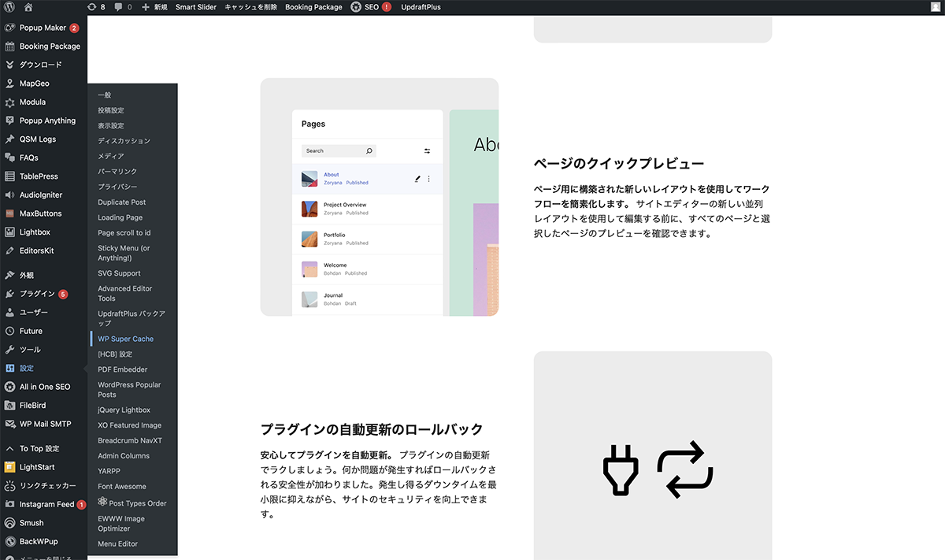The width and height of the screenshot is (945, 560).
Task: Open the user avatar at top right
Action: [934, 7]
